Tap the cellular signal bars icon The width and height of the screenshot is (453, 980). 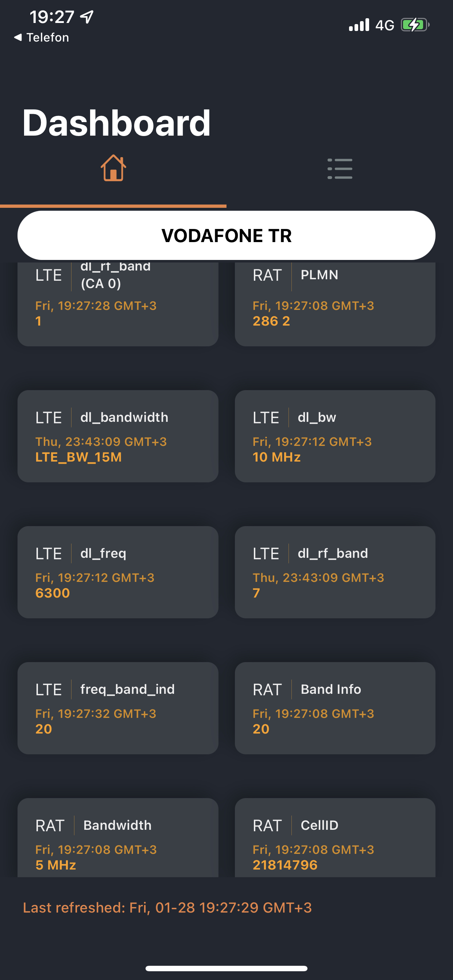[x=359, y=25]
